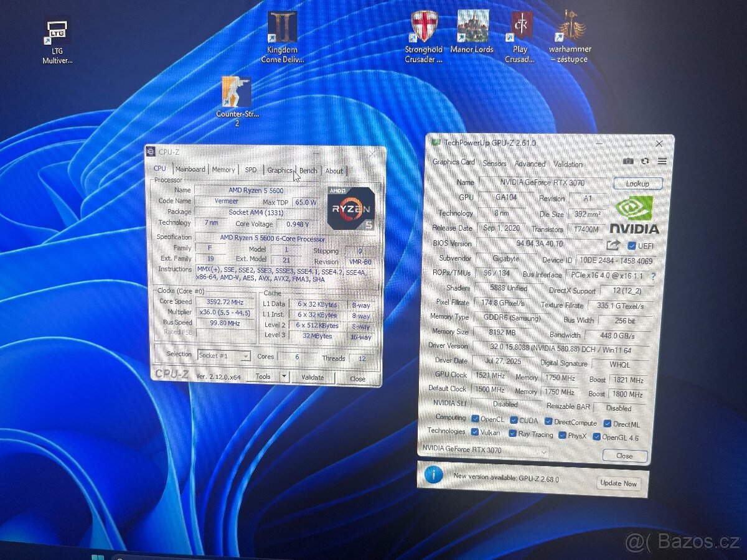Switch to the Memory tab in CPU-Z
This screenshot has height=560, width=747.
click(223, 170)
